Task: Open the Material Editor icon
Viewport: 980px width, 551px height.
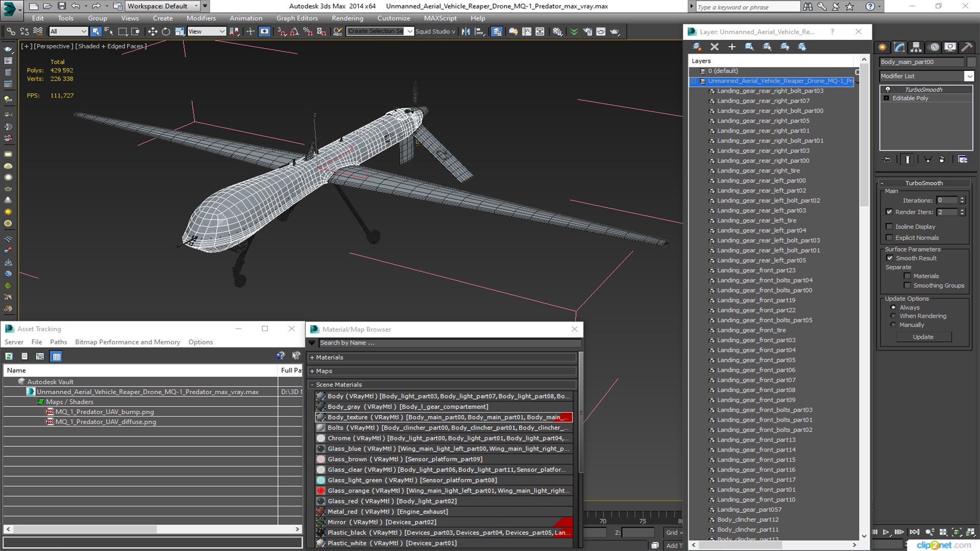Action: click(x=557, y=32)
